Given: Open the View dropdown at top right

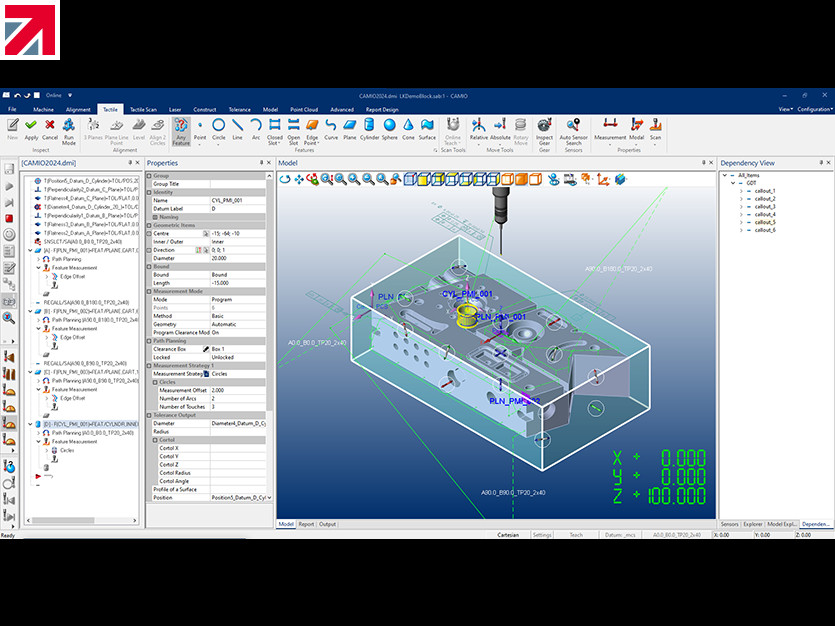Looking at the screenshot, I should point(785,109).
